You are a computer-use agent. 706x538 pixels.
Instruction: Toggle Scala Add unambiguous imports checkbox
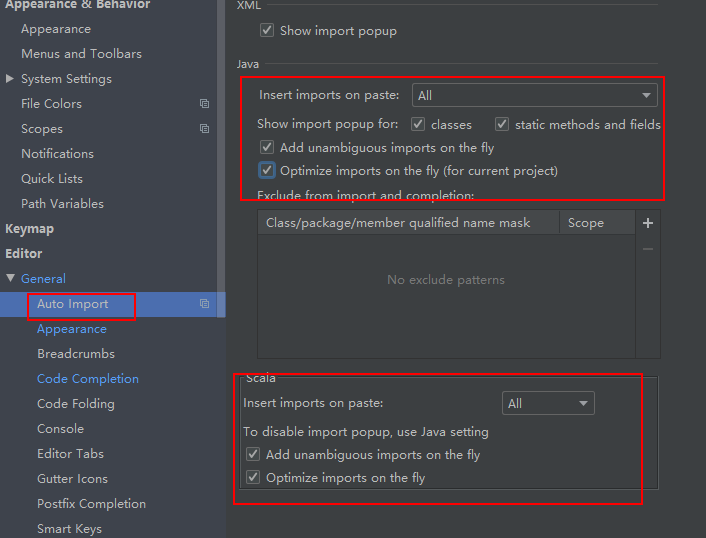pos(253,455)
